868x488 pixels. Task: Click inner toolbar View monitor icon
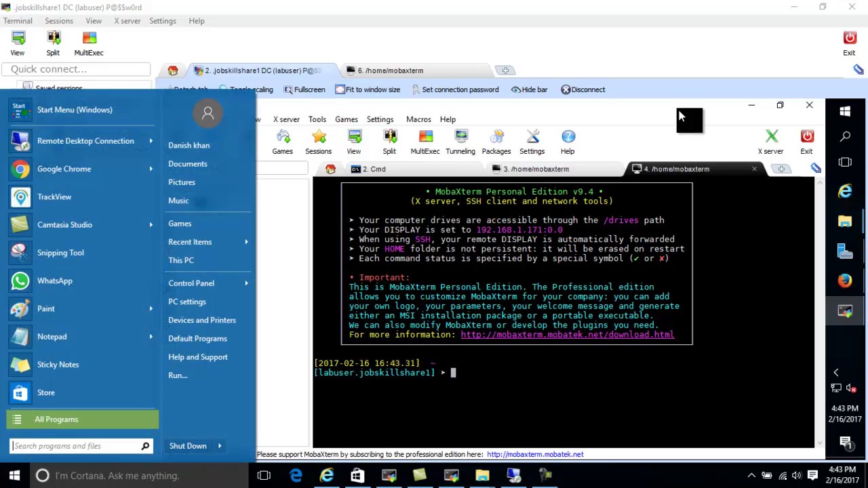coord(354,137)
